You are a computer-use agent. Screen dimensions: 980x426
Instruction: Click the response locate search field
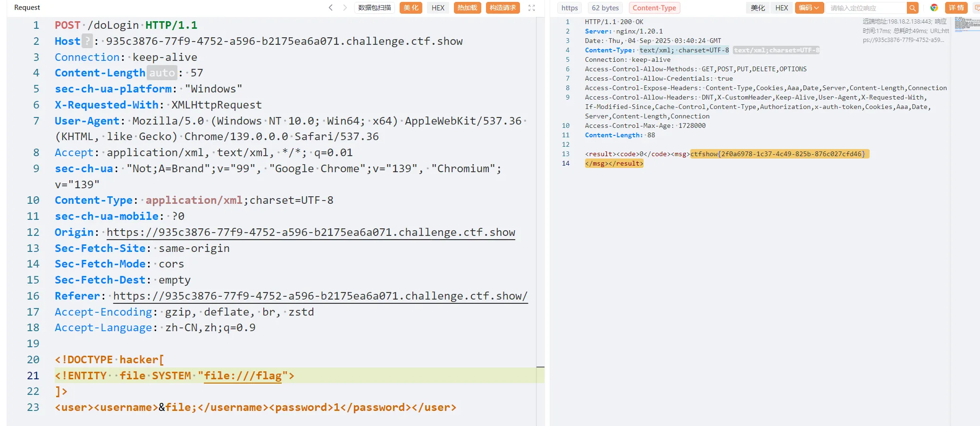tap(866, 8)
